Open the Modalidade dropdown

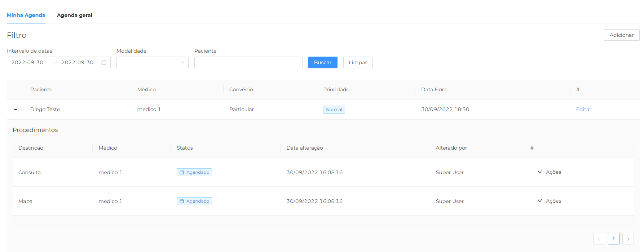coord(152,62)
